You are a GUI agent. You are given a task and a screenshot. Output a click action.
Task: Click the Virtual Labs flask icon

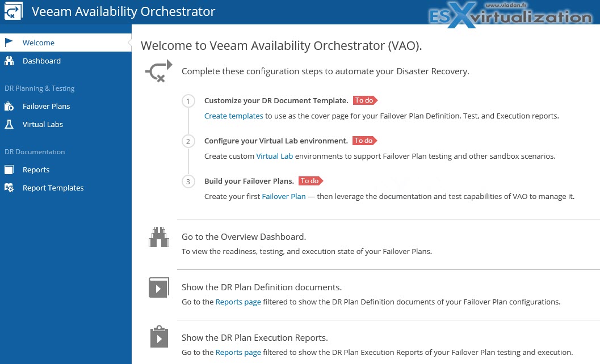[9, 124]
